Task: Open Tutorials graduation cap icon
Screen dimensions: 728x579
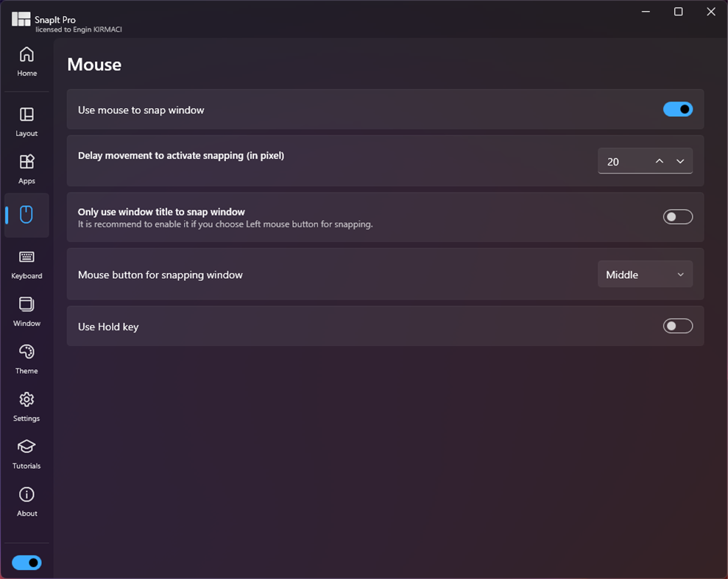Action: [x=26, y=447]
